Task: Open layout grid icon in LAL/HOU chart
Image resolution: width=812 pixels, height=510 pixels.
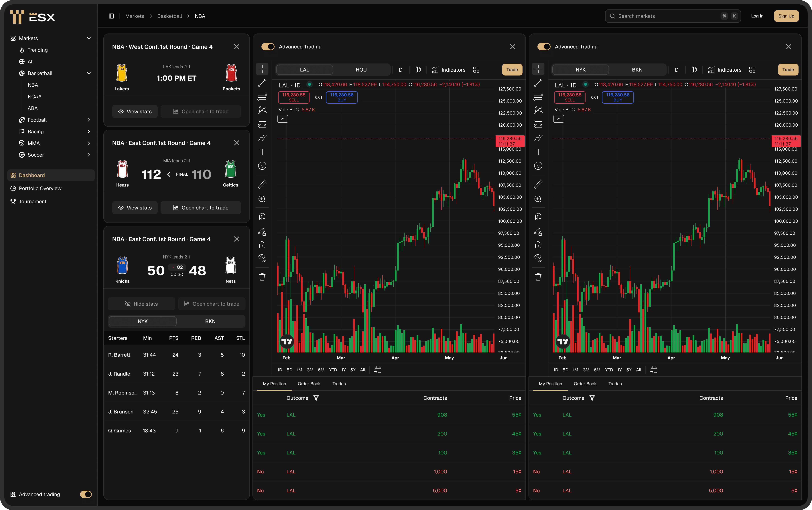Action: pyautogui.click(x=476, y=69)
